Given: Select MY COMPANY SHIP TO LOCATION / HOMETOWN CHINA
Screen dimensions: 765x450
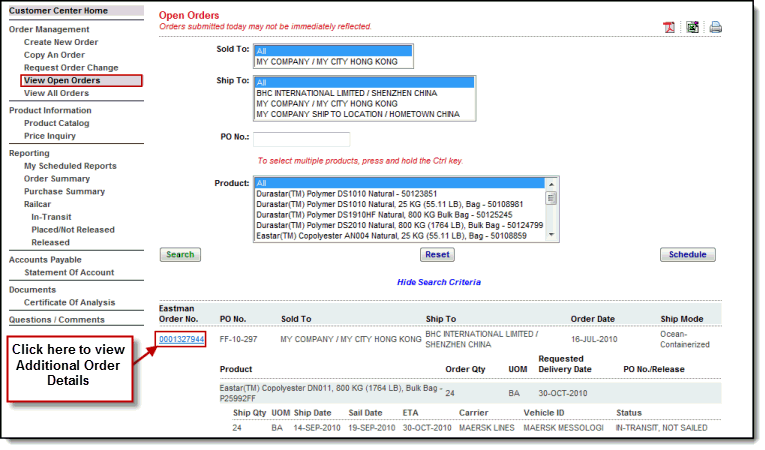Looking at the screenshot, I should (364, 114).
